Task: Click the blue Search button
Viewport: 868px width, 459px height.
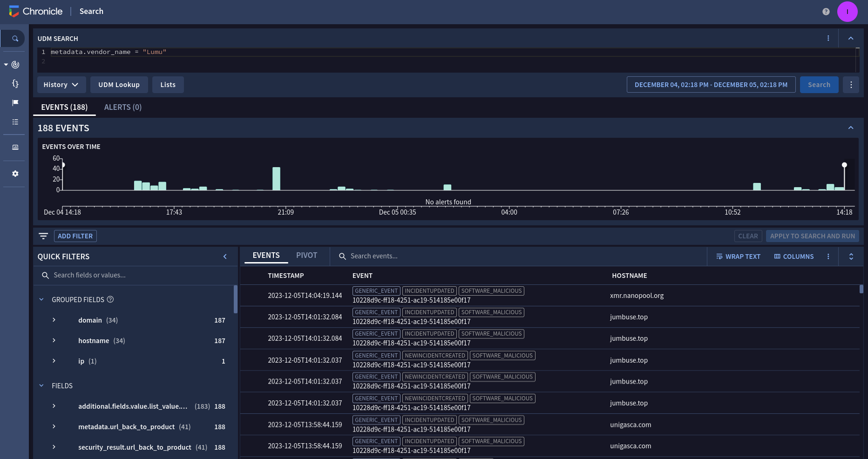Action: (x=819, y=85)
